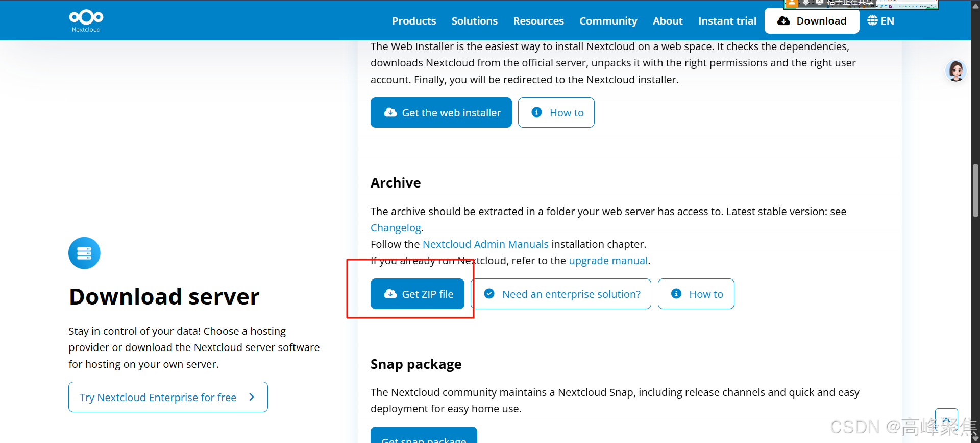The width and height of the screenshot is (980, 443).
Task: Click cloud icon in header Download button
Action: 783,21
